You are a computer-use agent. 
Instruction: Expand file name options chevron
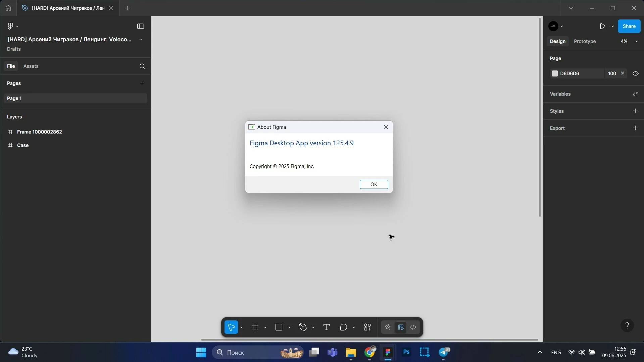tap(141, 40)
